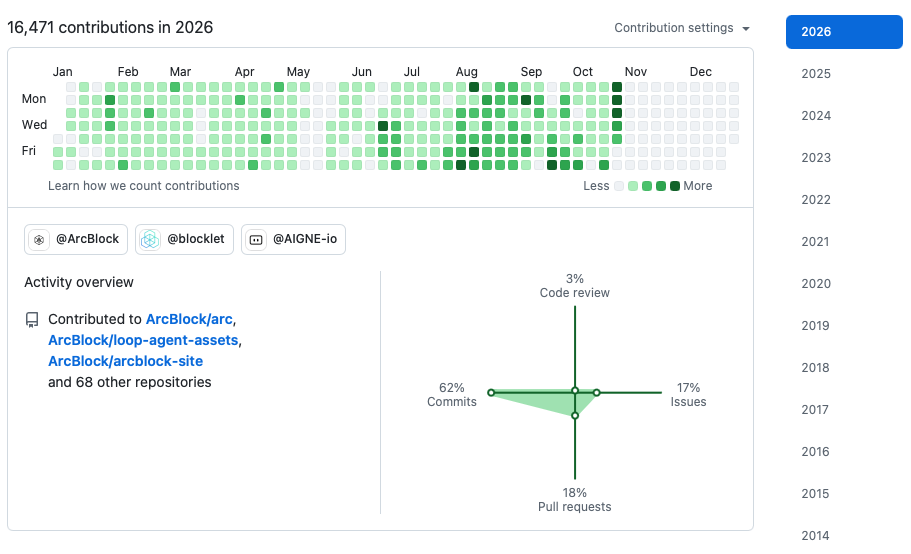
Task: Click the caret arrow of Contribution settings
Action: tap(746, 28)
